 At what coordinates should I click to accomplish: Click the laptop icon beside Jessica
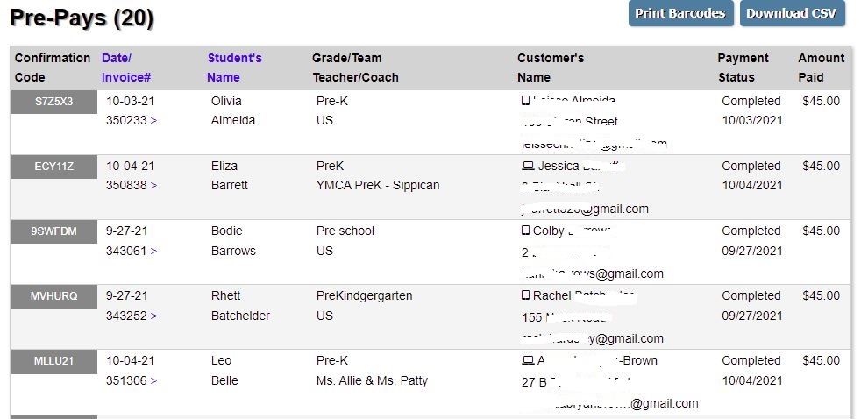pos(528,166)
